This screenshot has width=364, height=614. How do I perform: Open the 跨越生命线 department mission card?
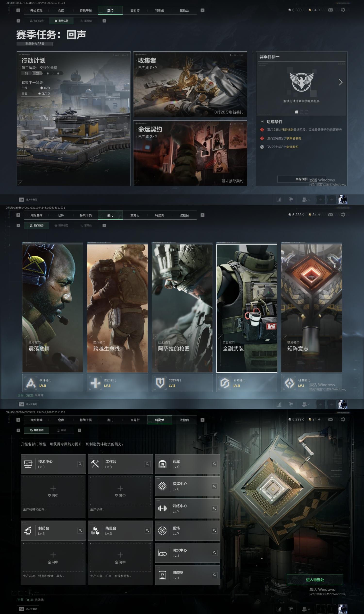pyautogui.click(x=117, y=308)
